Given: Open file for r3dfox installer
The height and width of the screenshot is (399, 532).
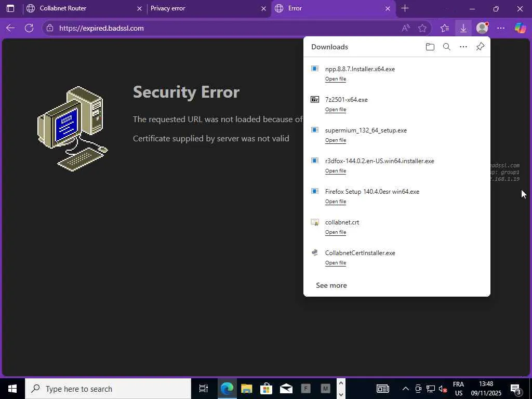Looking at the screenshot, I should tap(336, 170).
